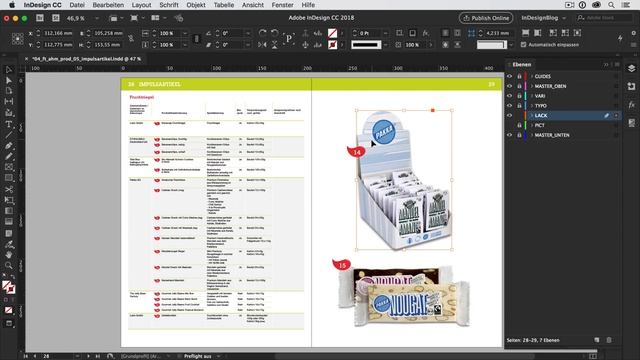Select the document tab 04_fl_ahm_prod_05_impulsartikel.indd
Image resolution: width=640 pixels, height=360 pixels.
click(x=87, y=59)
